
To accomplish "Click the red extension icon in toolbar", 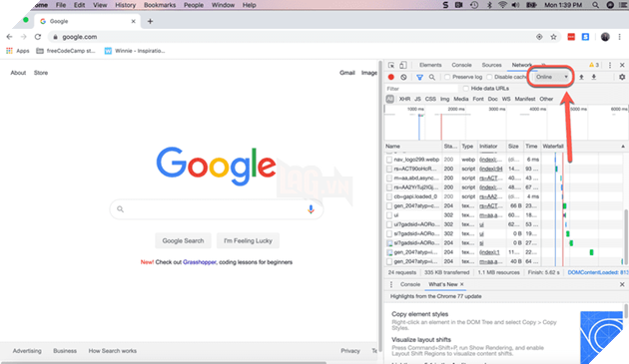I will [571, 37].
